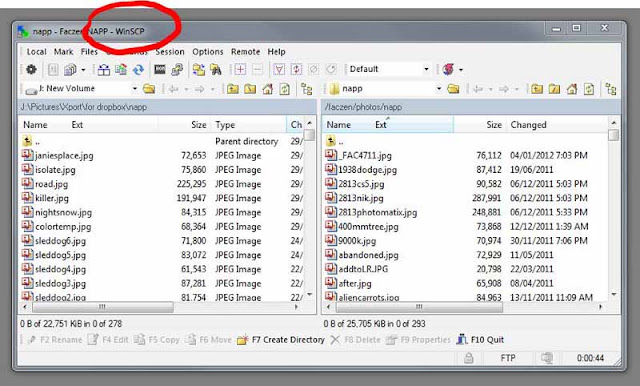Click the Find Files binoculars icon
This screenshot has width=640, height=386.
[x=216, y=70]
